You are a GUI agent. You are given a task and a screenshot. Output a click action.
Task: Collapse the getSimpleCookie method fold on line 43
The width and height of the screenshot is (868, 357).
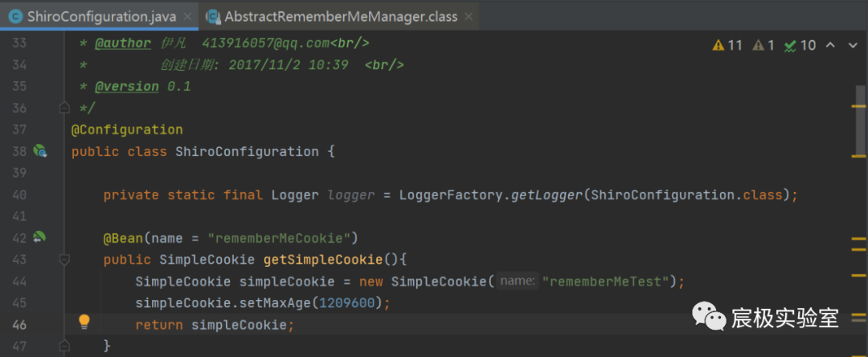64,260
